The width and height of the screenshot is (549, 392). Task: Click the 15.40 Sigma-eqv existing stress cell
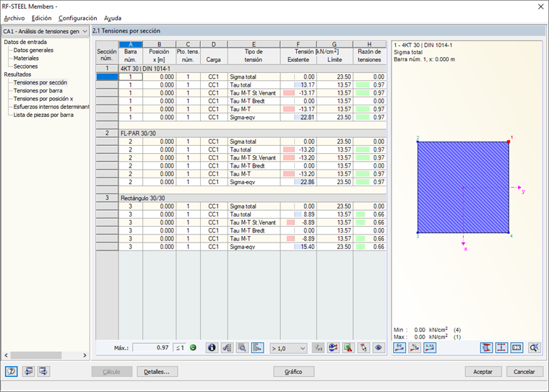point(298,247)
